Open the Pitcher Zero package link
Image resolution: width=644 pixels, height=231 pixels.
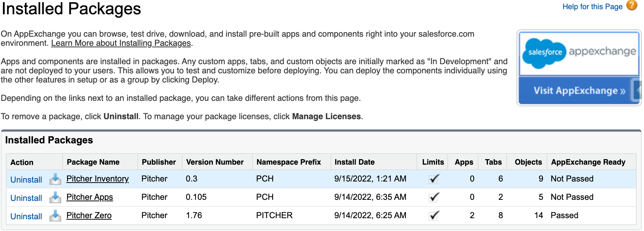[x=89, y=216]
